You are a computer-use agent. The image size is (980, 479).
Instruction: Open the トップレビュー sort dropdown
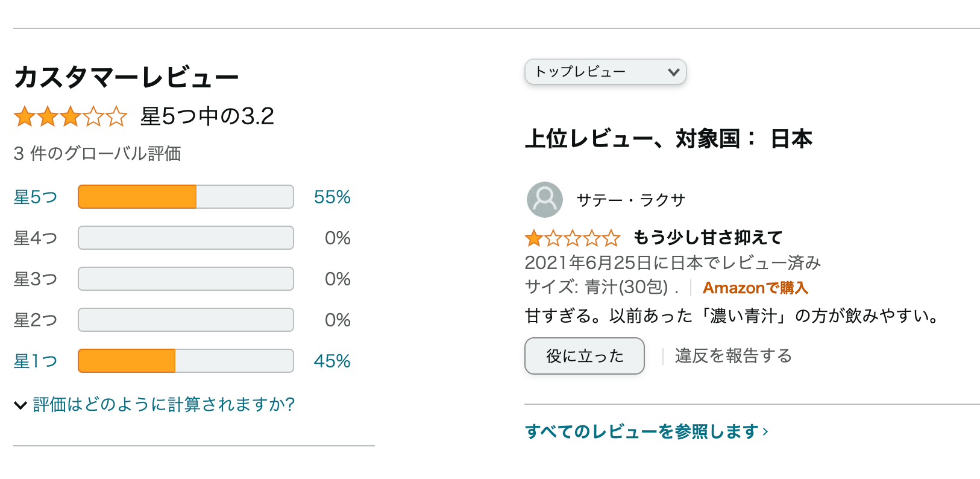coord(606,72)
